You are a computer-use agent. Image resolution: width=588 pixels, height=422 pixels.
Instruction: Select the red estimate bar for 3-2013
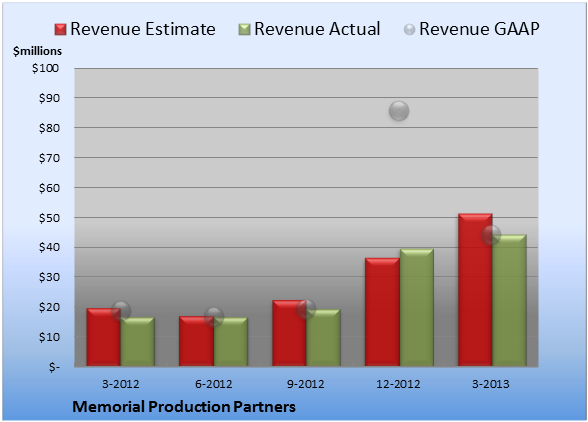click(475, 290)
